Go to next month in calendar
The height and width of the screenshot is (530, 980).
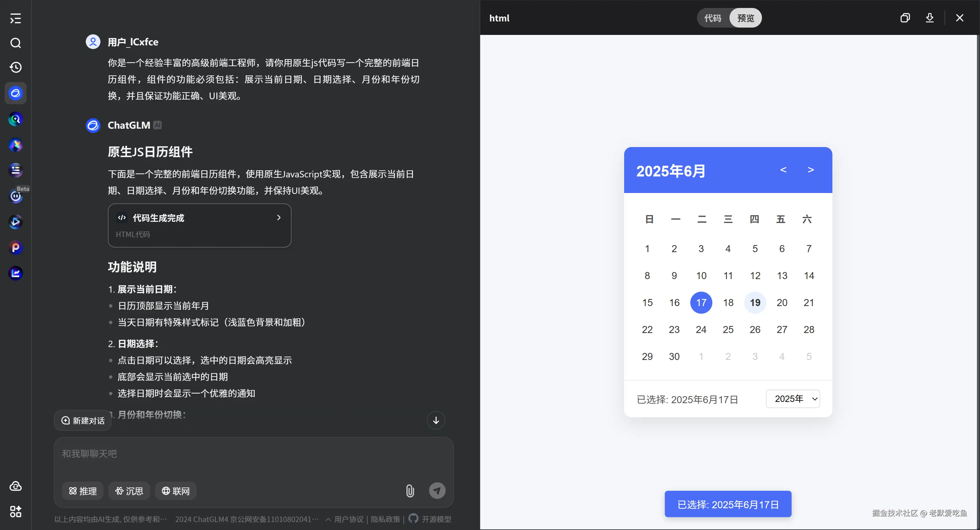pos(811,170)
